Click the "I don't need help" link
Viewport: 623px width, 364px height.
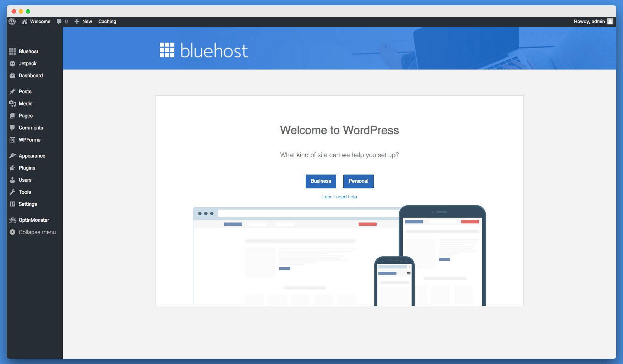[x=339, y=197]
